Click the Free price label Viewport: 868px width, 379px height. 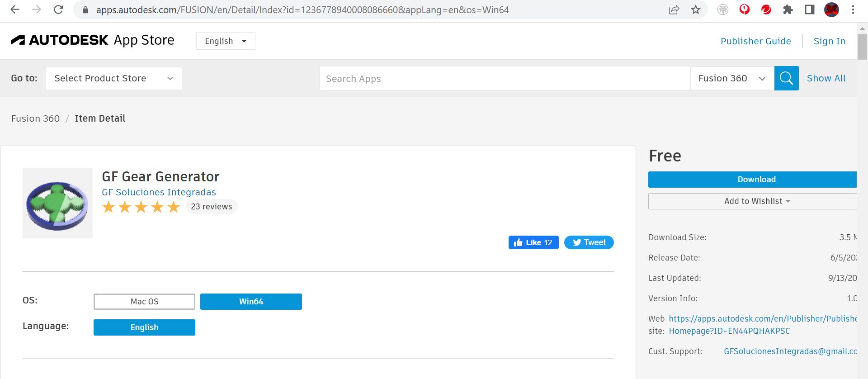[x=665, y=156]
